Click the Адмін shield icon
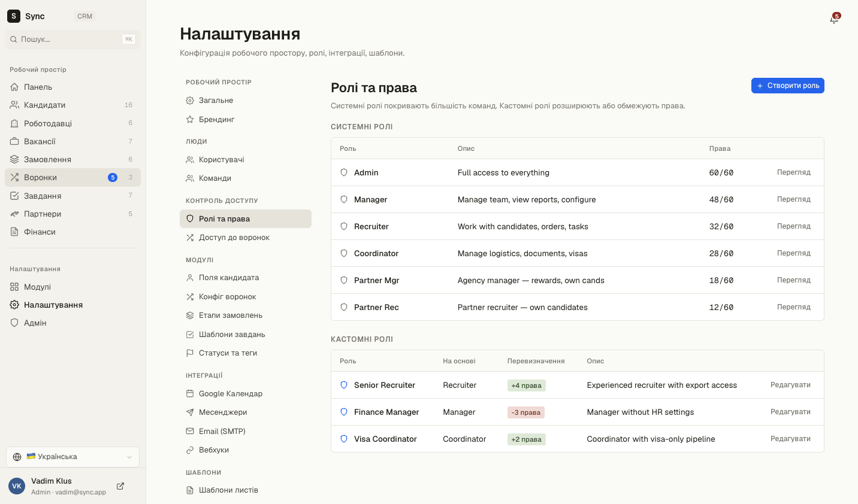The image size is (858, 504). pos(14,323)
